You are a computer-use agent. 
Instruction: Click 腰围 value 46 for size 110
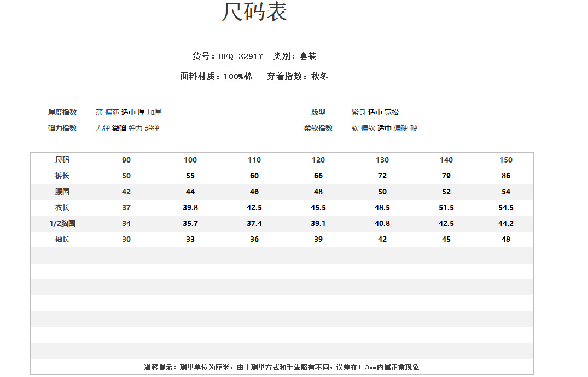click(254, 192)
